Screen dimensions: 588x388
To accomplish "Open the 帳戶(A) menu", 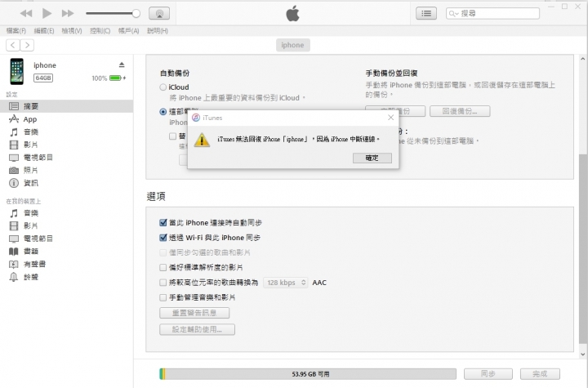I will coord(129,31).
